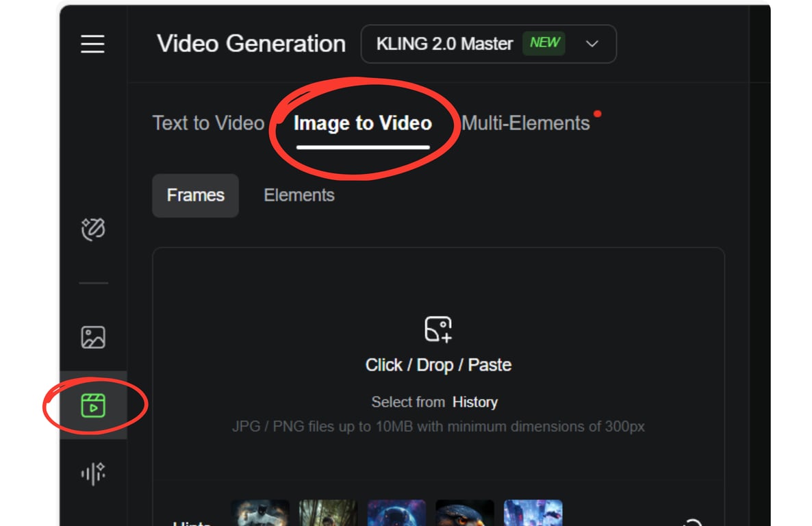Screen dimensions: 812x526
Task: Click the model dropdown chevron arrow
Action: [x=592, y=44]
